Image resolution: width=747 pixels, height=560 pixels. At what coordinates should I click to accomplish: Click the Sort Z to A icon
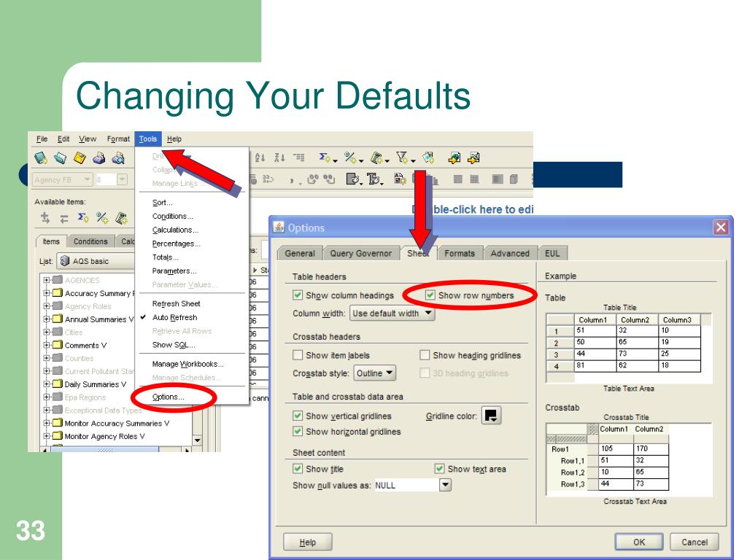tap(279, 157)
